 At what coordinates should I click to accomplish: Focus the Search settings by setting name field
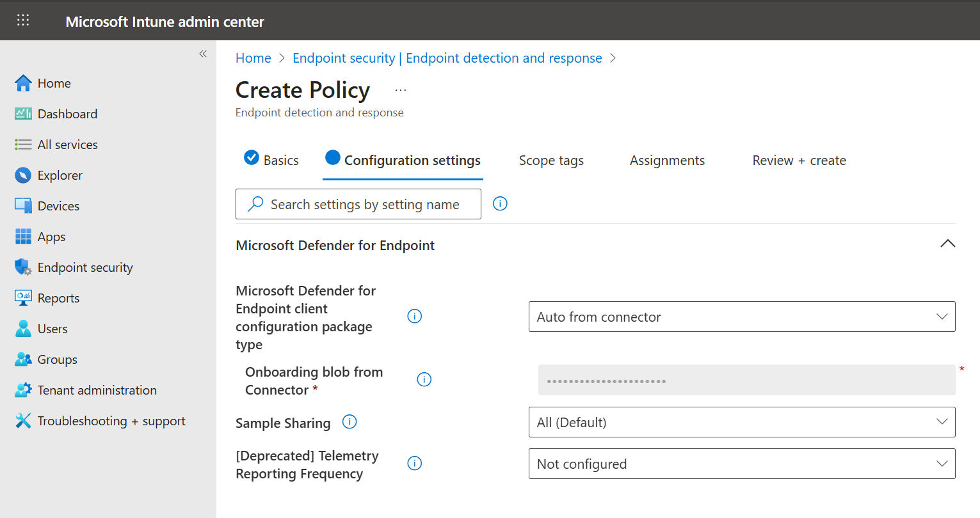coord(358,204)
